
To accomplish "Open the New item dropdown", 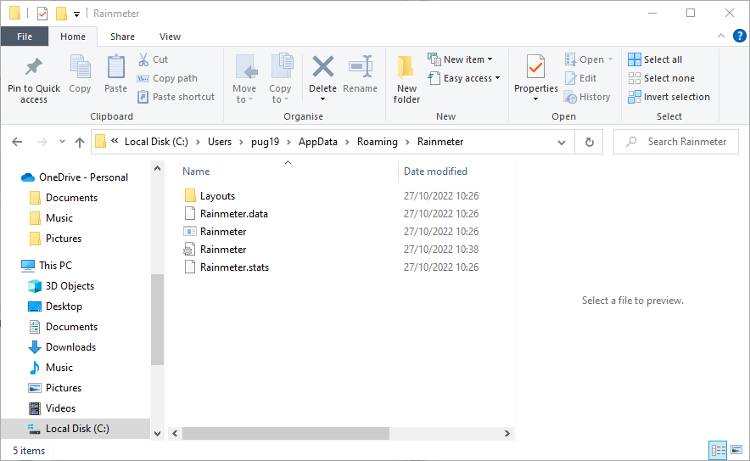I will 460,59.
